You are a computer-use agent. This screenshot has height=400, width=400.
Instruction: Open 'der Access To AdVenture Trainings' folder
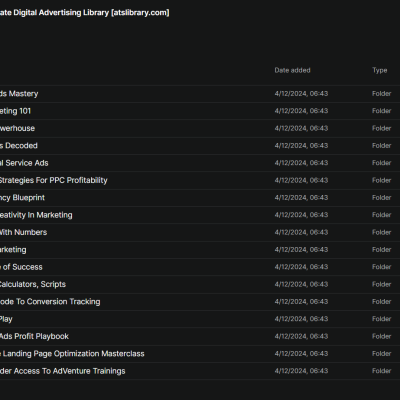click(x=63, y=371)
